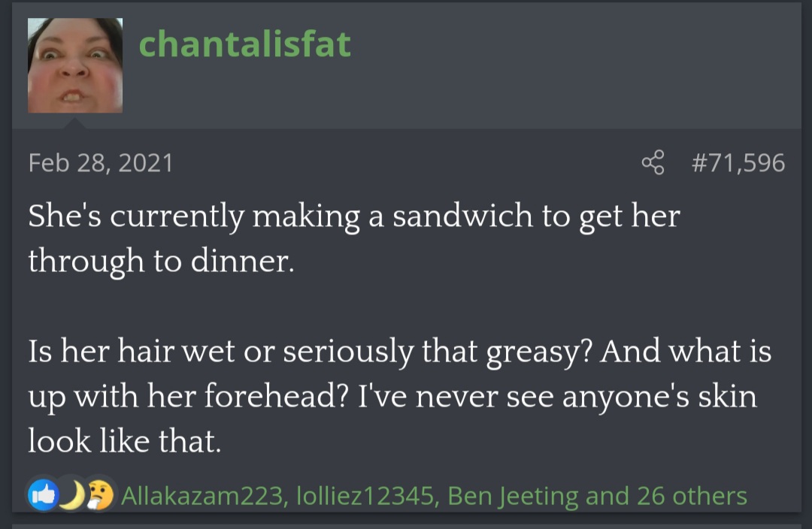This screenshot has height=529, width=812.
Task: Click the thinking face reaction emoji
Action: pyautogui.click(x=101, y=495)
